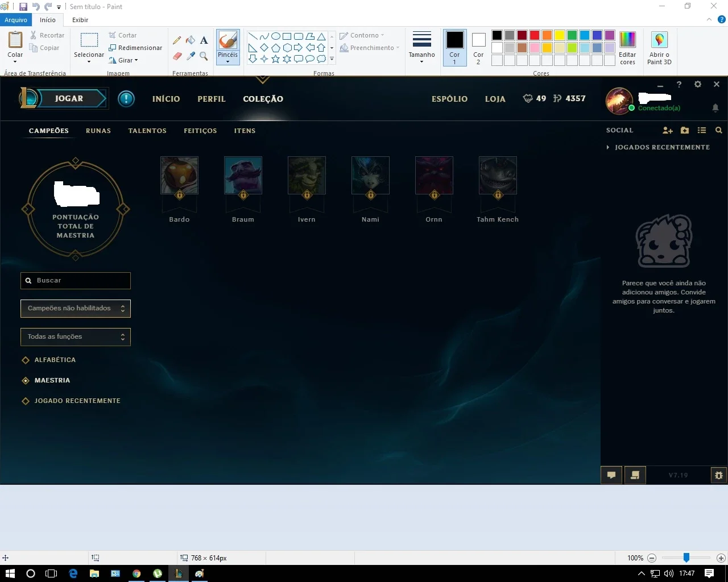Open File Explorer from the taskbar
The width and height of the screenshot is (728, 582).
click(x=94, y=573)
